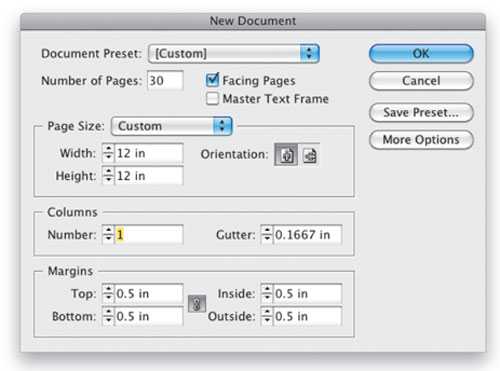The height and width of the screenshot is (371, 500).
Task: Click the Inside margin stepper arrows
Action: pyautogui.click(x=267, y=294)
